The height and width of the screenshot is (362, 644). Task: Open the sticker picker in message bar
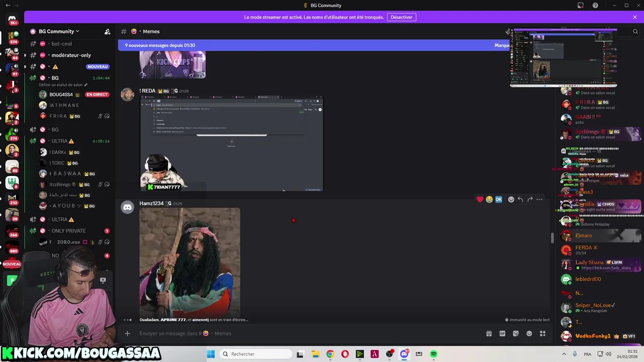pos(516,333)
